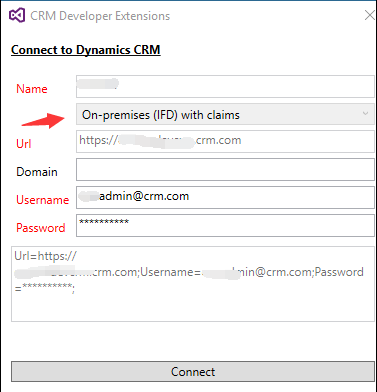
Task: Click the 'CRM Developer Extensions' window title
Action: click(x=100, y=16)
